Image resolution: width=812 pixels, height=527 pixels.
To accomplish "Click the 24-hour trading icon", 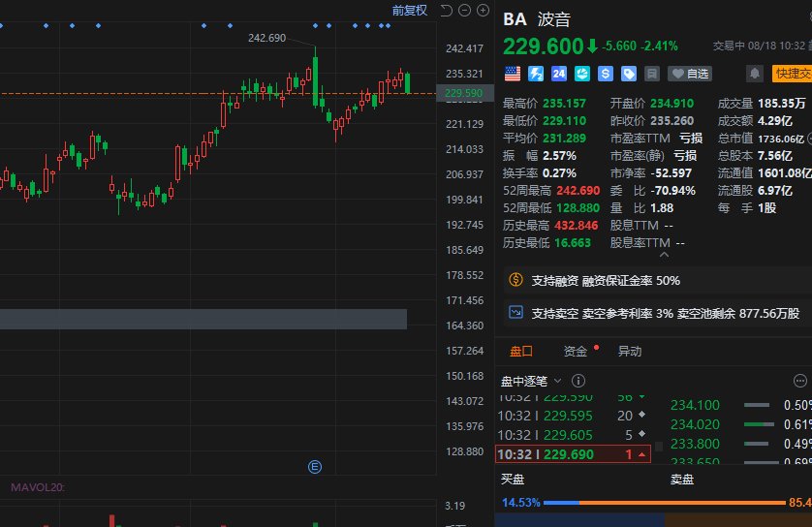I will tap(559, 74).
